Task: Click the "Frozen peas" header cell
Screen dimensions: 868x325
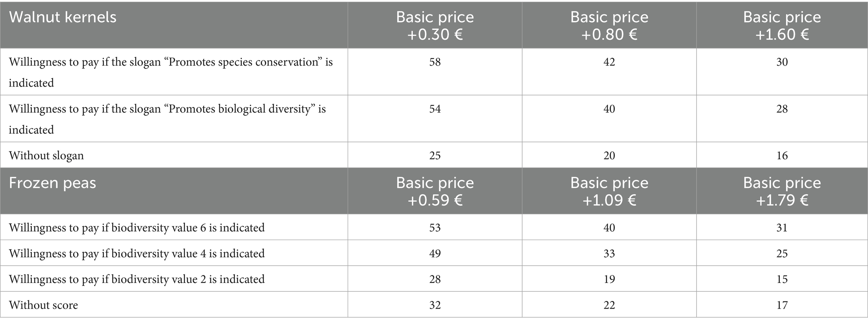Action: (52, 183)
